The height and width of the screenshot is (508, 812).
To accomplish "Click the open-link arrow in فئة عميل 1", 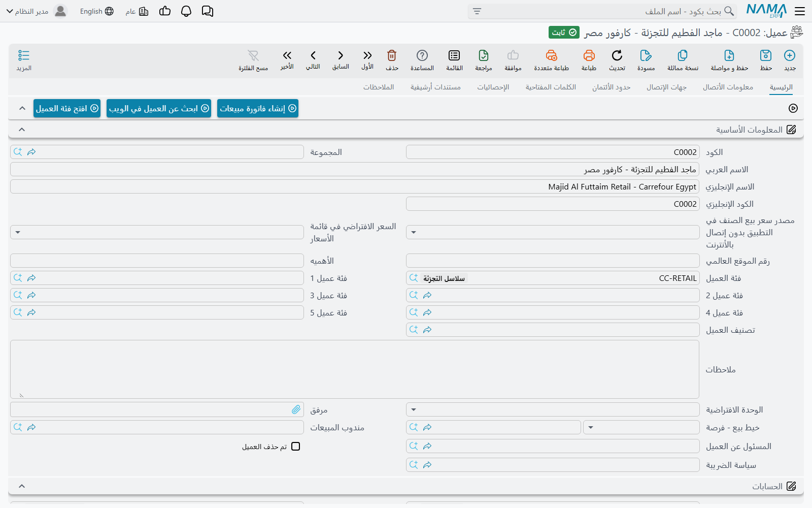I will click(31, 278).
